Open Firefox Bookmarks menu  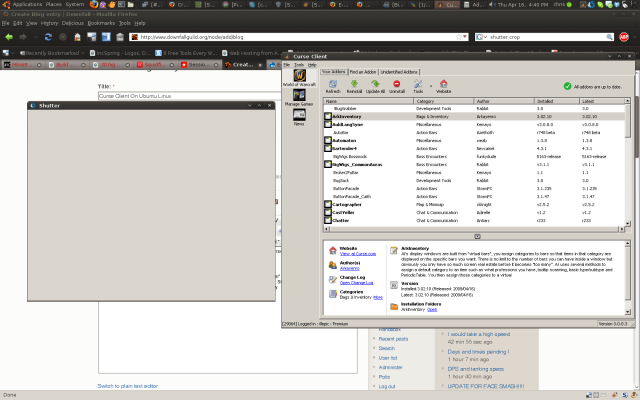click(101, 23)
